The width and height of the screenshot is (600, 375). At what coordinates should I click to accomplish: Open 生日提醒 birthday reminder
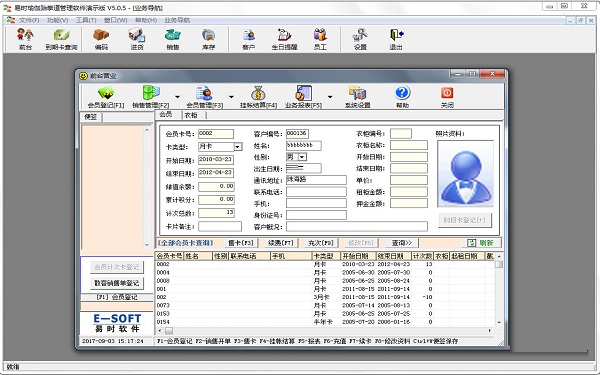284,39
